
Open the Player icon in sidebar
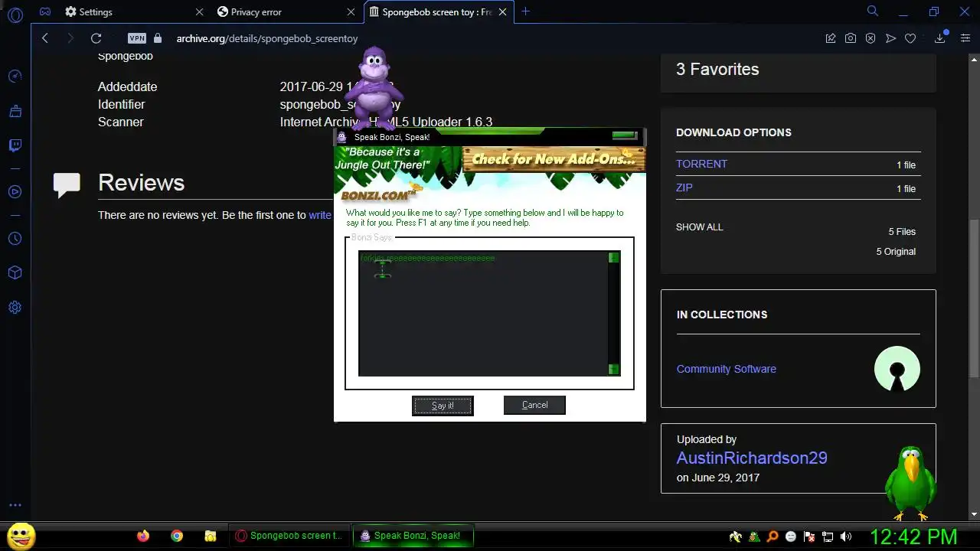click(15, 192)
